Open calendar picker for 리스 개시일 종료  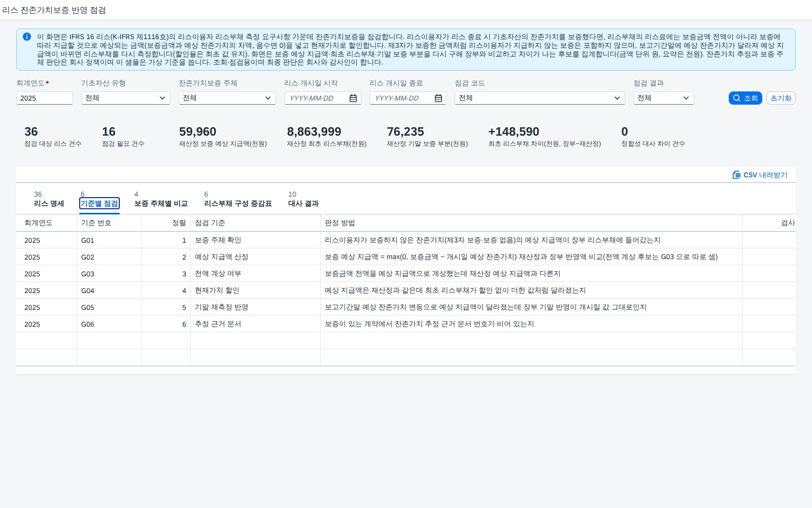[x=438, y=98]
